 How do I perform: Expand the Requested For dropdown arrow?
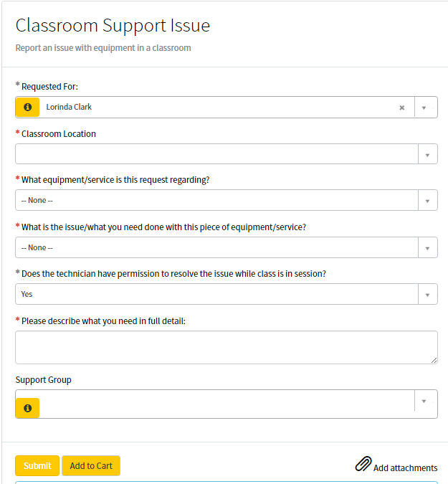[425, 108]
